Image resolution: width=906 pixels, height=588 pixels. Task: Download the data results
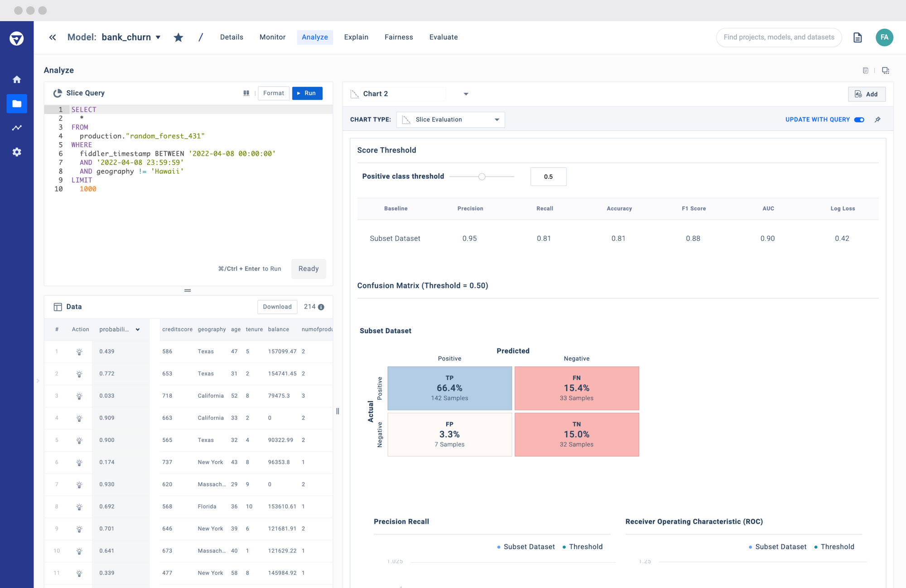tap(277, 307)
